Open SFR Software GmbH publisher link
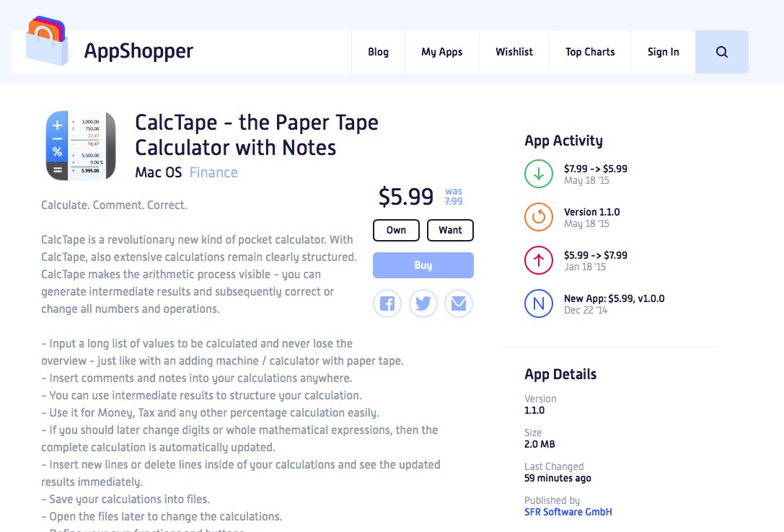Viewport: 784px width, 532px height. [568, 512]
